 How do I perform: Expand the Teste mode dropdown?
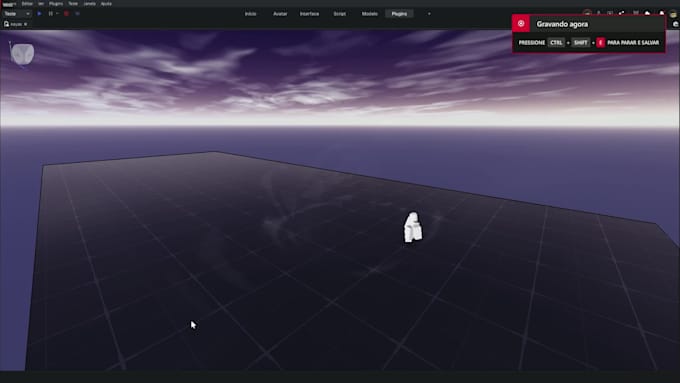[x=17, y=14]
